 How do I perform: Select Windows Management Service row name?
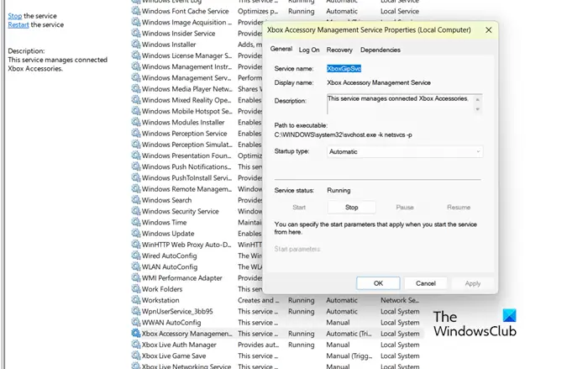click(186, 78)
